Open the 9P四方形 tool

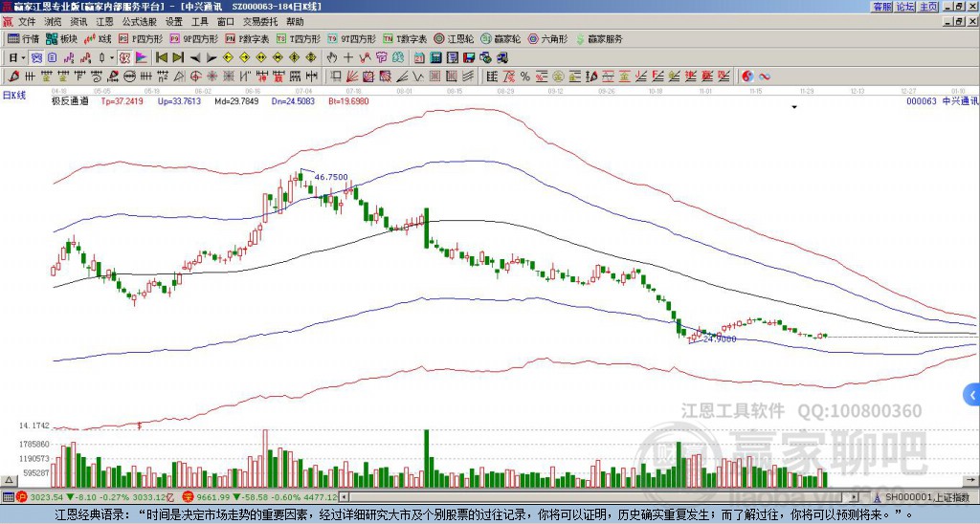pos(194,38)
